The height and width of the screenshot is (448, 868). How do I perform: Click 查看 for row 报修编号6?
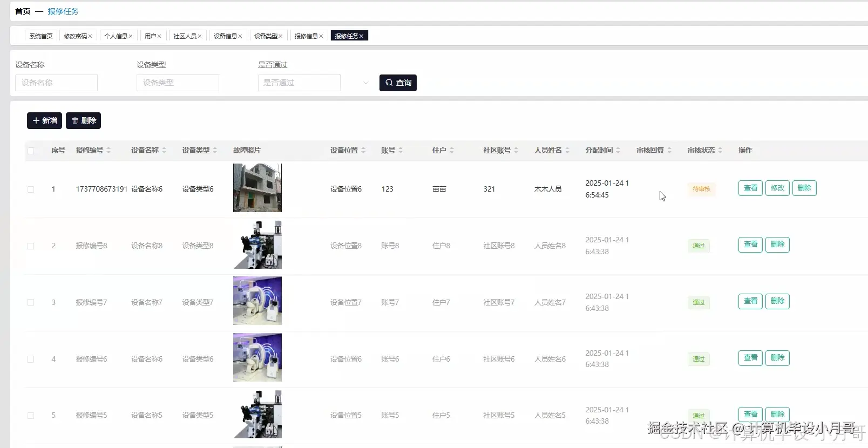click(x=750, y=358)
